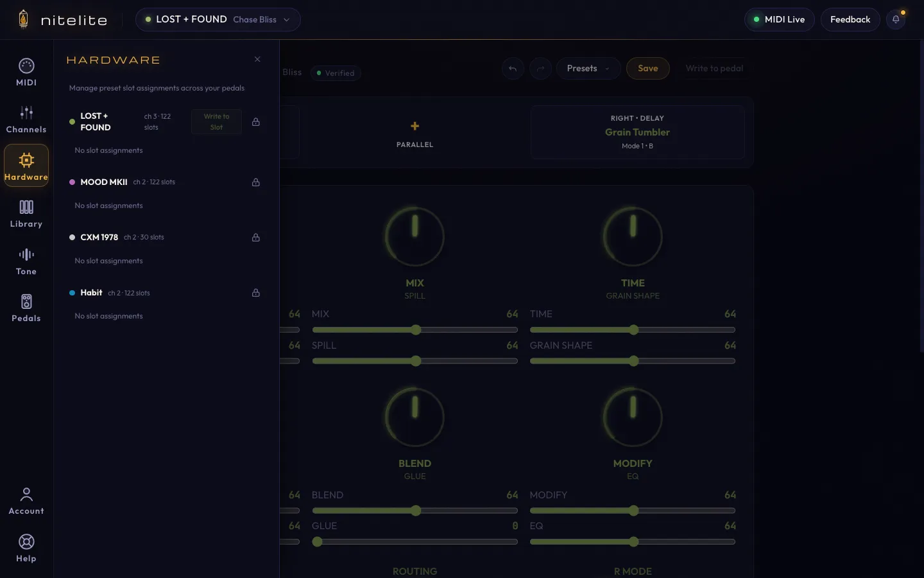Toggle the lock for Habit pedal
Image resolution: width=924 pixels, height=578 pixels.
(256, 293)
